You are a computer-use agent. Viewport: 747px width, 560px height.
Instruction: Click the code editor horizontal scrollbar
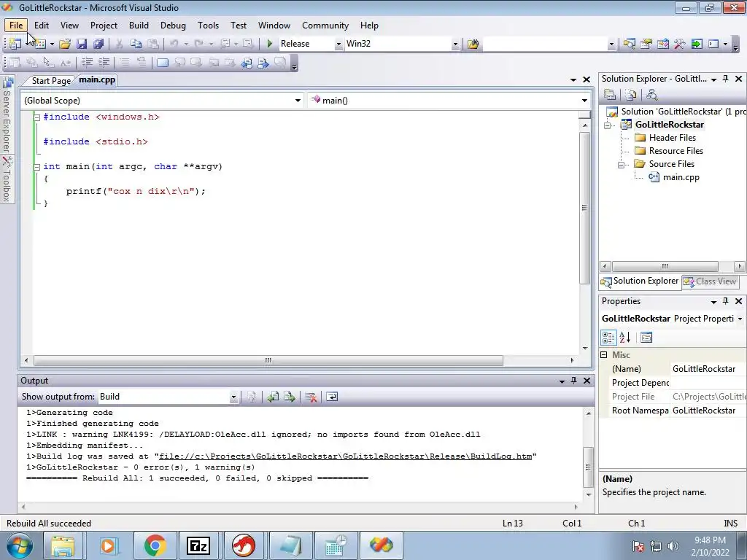tap(268, 360)
